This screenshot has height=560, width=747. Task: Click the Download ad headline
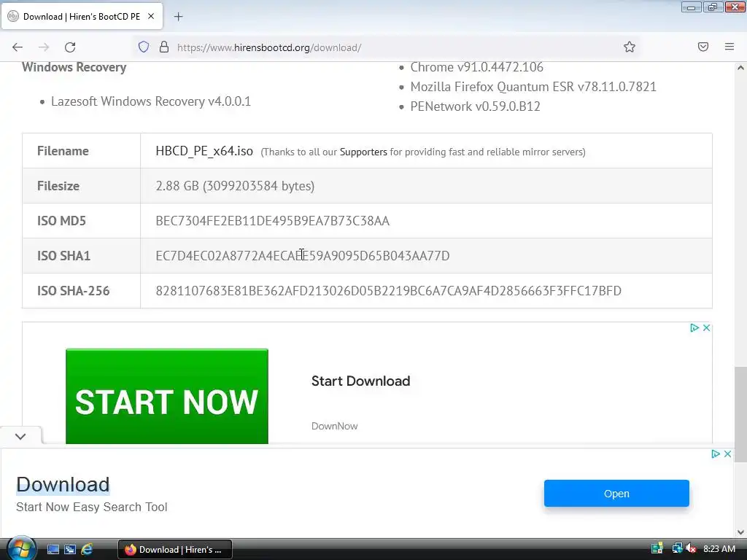tap(63, 485)
